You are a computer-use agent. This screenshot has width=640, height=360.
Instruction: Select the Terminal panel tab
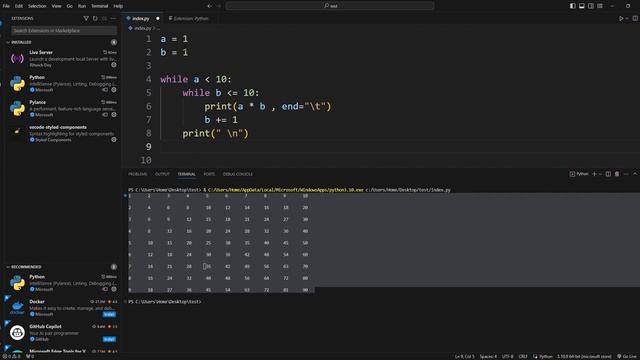coord(187,174)
